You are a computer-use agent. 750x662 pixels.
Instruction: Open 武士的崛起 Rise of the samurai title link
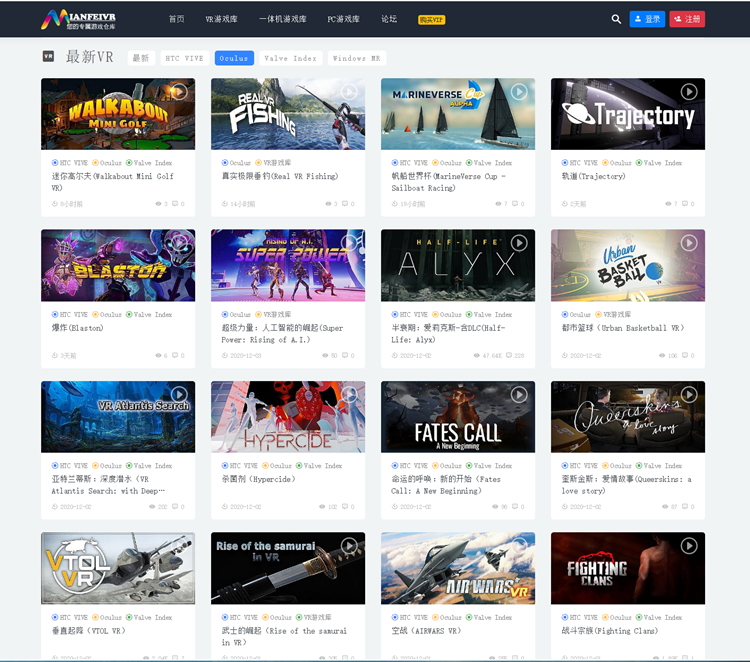point(284,637)
